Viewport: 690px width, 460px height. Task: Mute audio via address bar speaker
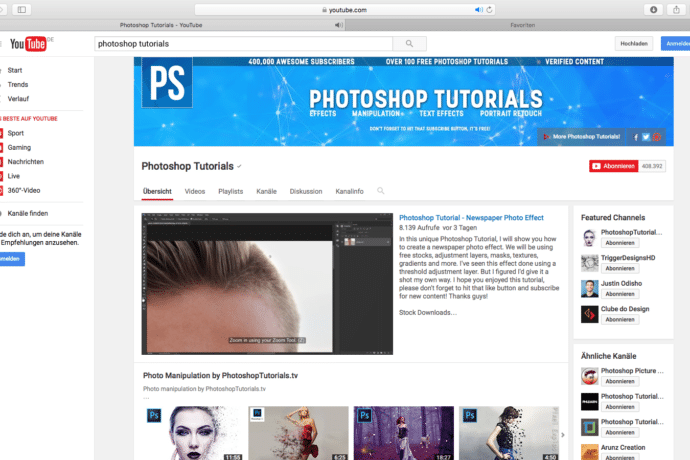point(479,10)
